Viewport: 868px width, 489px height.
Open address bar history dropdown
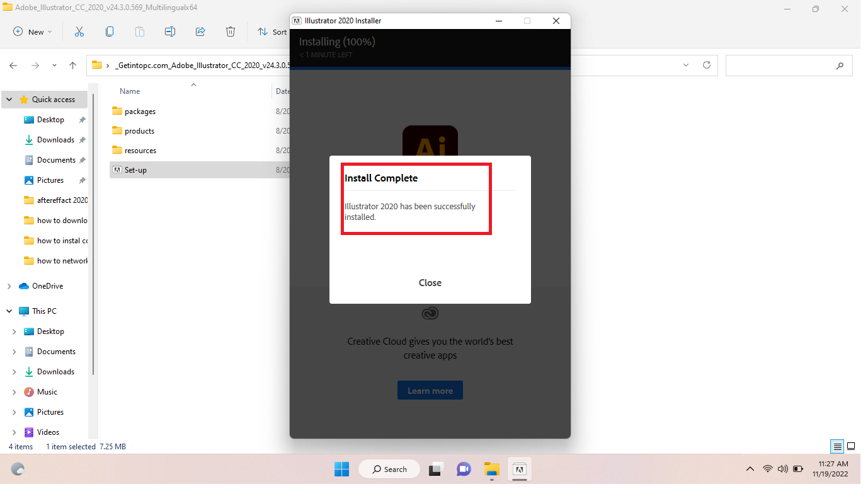(686, 65)
